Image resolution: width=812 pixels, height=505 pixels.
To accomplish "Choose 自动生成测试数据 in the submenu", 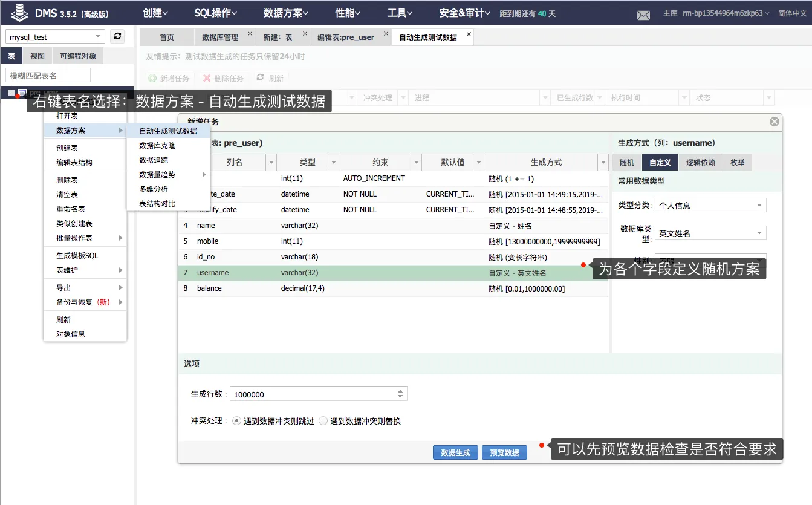I will [x=168, y=131].
